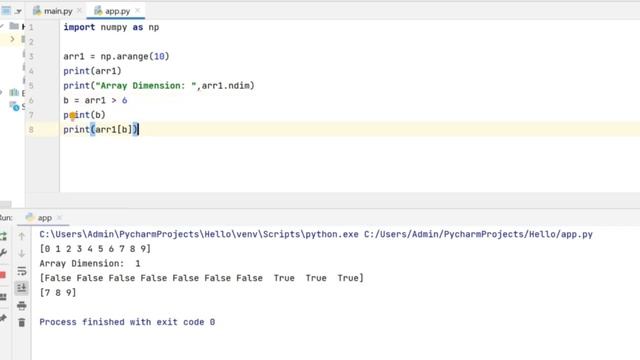
Task: Clear all console output with trash icon
Action: (x=22, y=322)
